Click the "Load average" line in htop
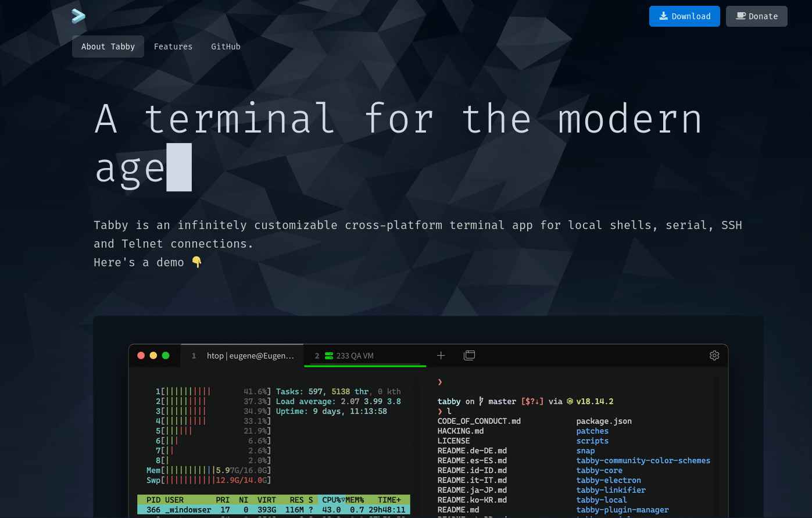The image size is (812, 518). pos(338,401)
